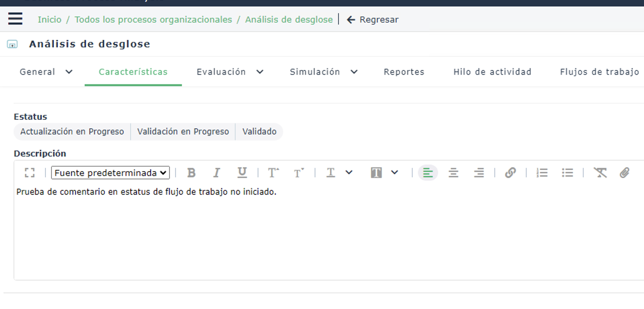
Task: Center-align the description text
Action: (453, 173)
